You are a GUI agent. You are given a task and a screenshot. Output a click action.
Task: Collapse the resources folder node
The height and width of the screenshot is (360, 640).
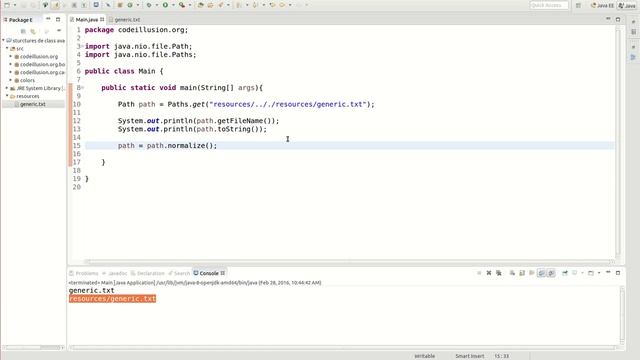pyautogui.click(x=7, y=96)
